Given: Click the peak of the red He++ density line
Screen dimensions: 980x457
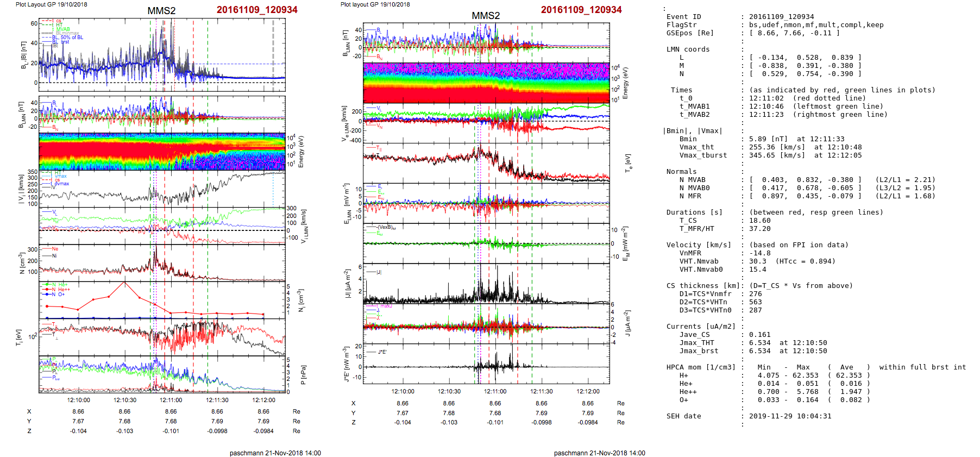Looking at the screenshot, I should tap(124, 283).
